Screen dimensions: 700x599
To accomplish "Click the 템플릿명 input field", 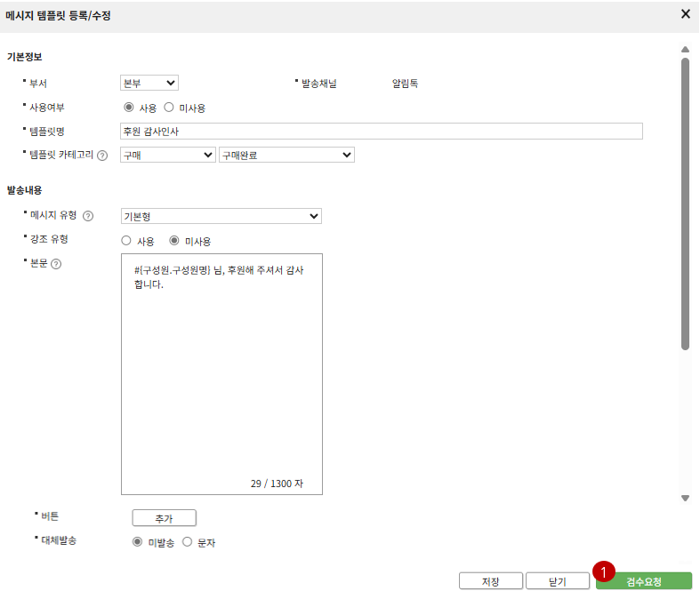I will 381,132.
